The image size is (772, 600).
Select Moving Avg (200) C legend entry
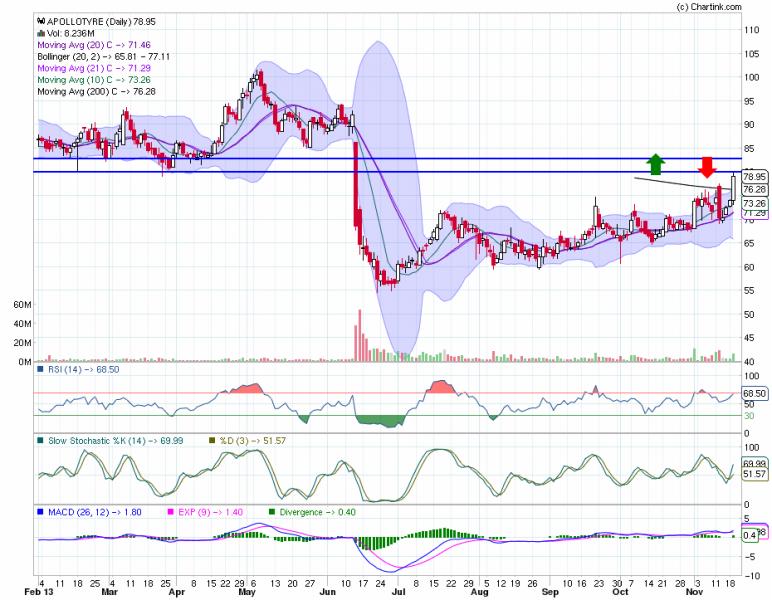[x=96, y=92]
